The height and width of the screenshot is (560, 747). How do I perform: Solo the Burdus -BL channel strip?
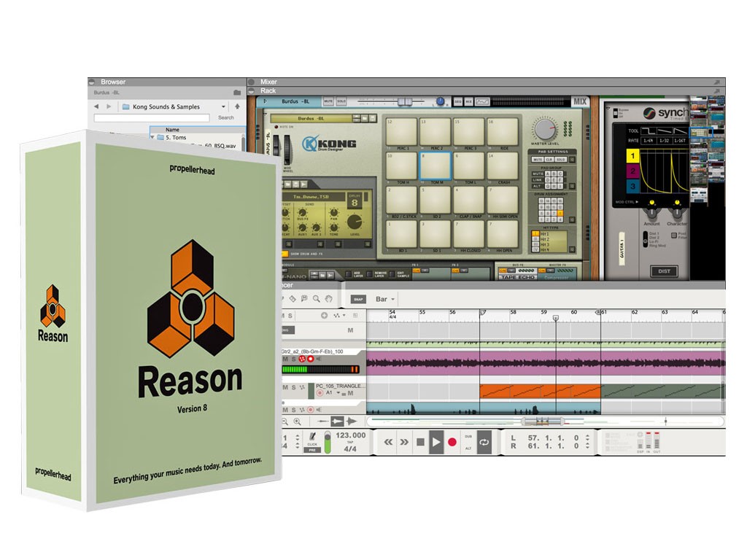[x=341, y=101]
